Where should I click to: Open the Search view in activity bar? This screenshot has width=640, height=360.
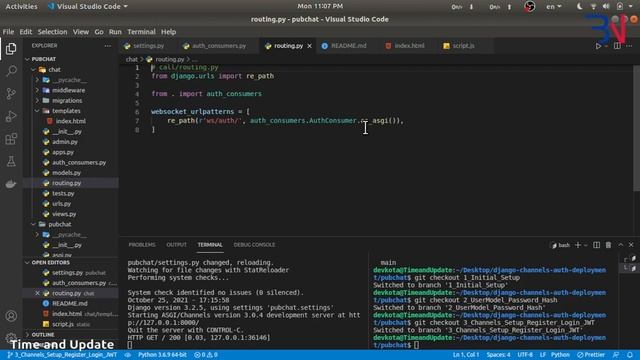11,71
